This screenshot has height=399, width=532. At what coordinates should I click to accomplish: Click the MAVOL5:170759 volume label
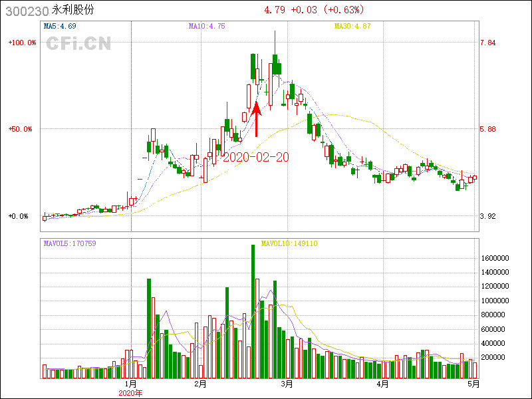pos(70,243)
